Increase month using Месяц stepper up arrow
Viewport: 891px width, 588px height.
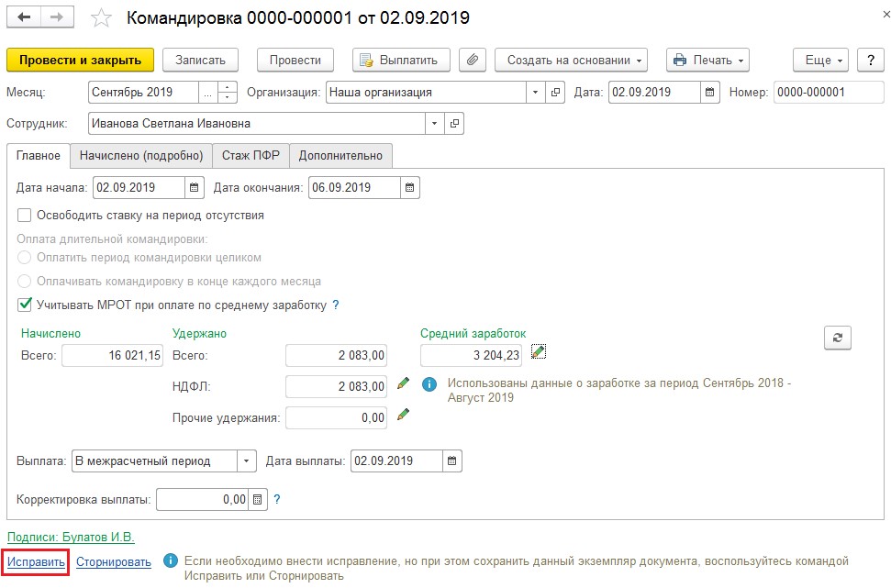point(228,87)
